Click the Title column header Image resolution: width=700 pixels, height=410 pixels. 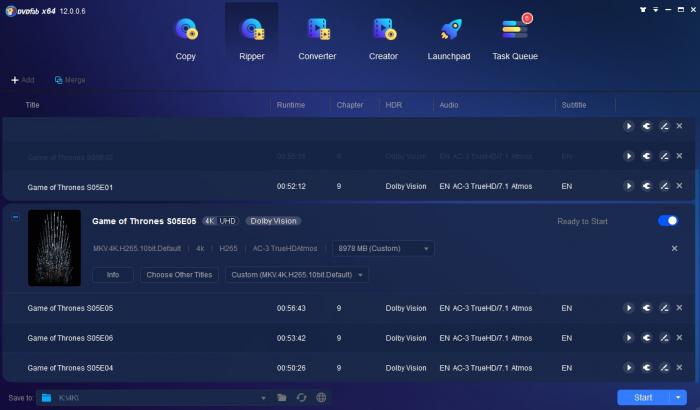33,105
